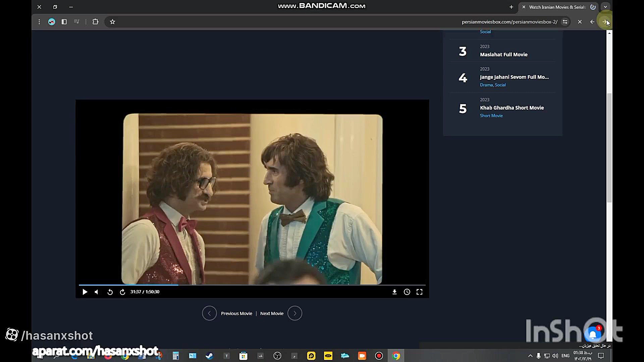Image resolution: width=644 pixels, height=362 pixels.
Task: Open the orange screen recorder taskbar icon
Action: (x=362, y=356)
